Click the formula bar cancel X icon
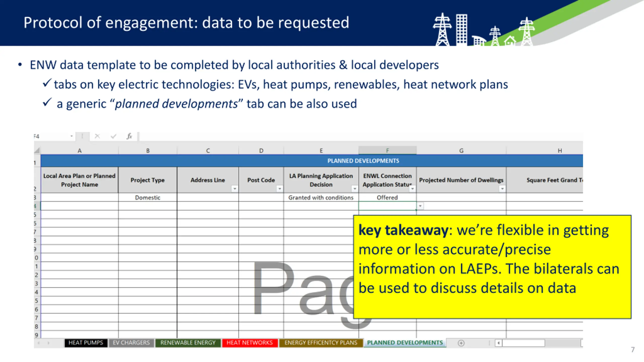The height and width of the screenshot is (362, 644). pos(97,136)
